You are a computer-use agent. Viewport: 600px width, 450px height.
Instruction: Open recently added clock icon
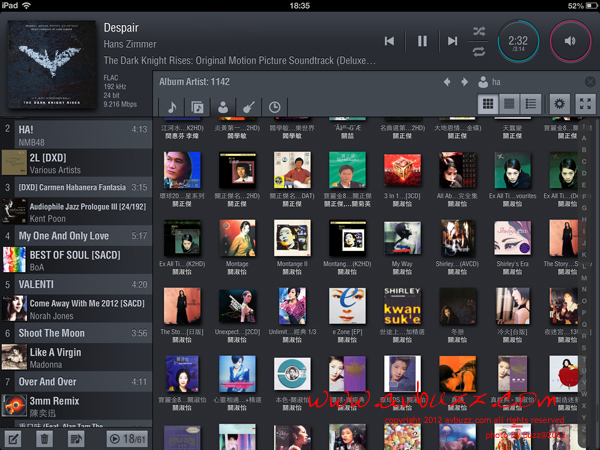coord(274,106)
